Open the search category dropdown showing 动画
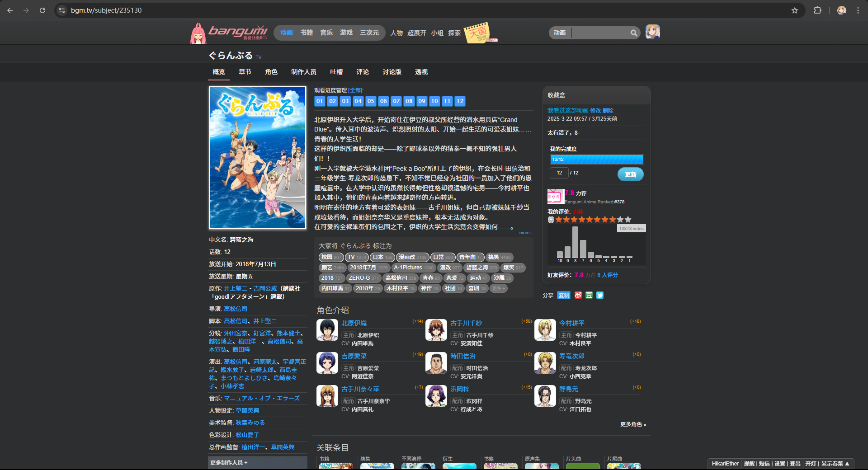This screenshot has height=470, width=868. pyautogui.click(x=560, y=33)
